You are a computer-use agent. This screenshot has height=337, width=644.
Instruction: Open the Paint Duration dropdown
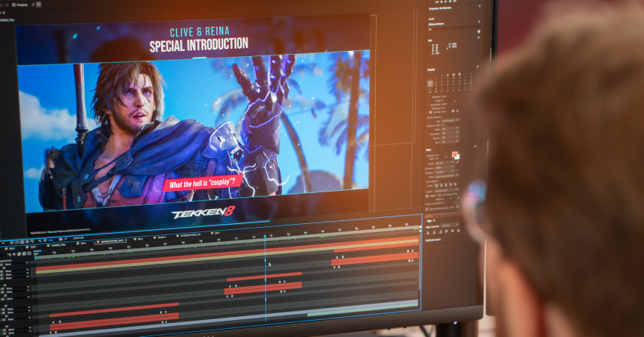click(x=445, y=172)
